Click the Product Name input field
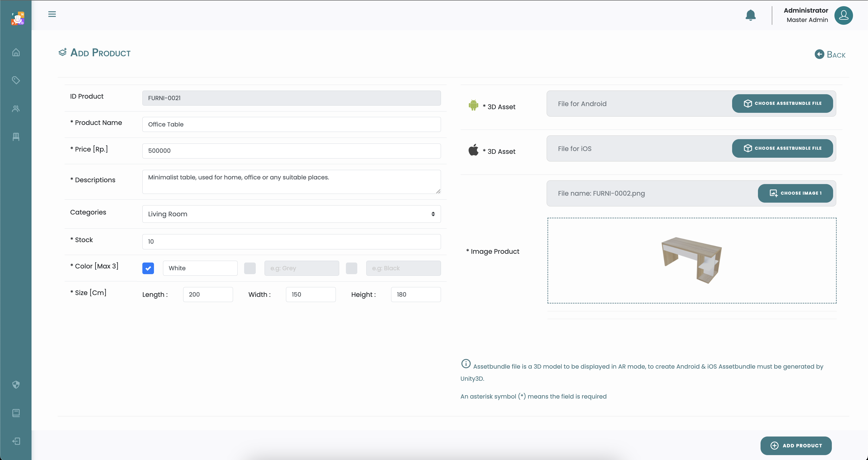This screenshot has height=460, width=868. pyautogui.click(x=291, y=124)
